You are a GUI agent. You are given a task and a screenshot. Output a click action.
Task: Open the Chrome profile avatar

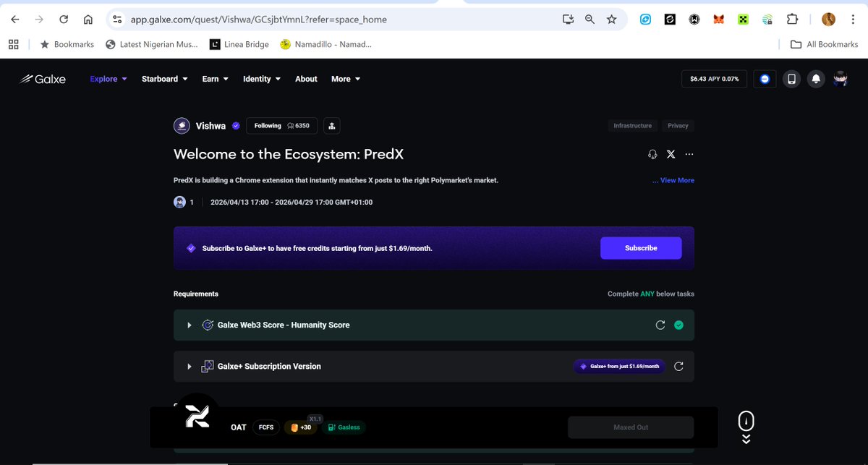tap(828, 20)
